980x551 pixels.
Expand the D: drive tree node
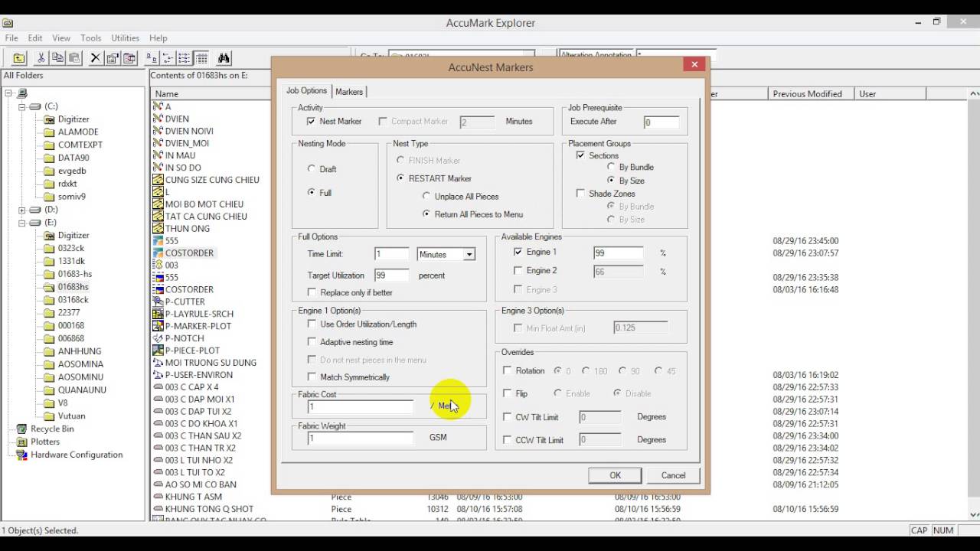(x=22, y=210)
